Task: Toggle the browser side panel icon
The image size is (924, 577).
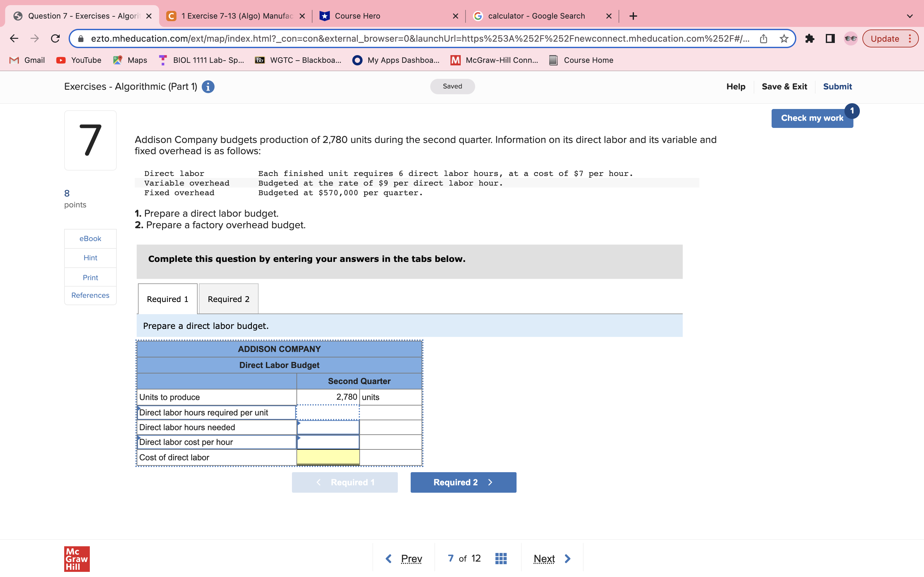Action: (x=830, y=38)
